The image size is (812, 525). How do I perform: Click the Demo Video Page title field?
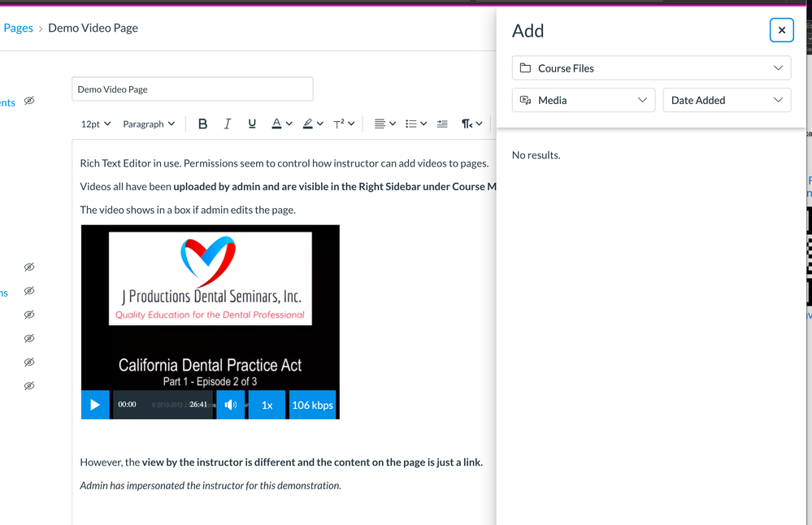click(x=193, y=89)
